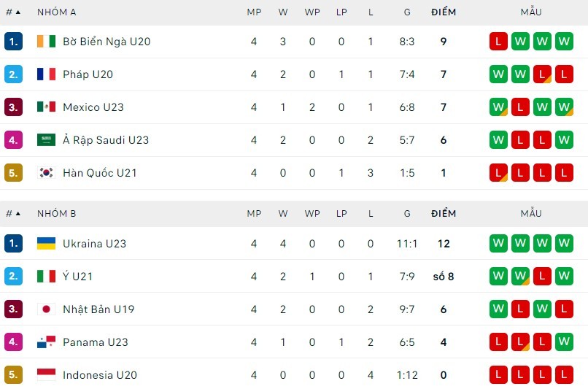Viewport: 588px width, 389px height.
Task: Click the Nhóm B MẪU column header
Action: 531,214
